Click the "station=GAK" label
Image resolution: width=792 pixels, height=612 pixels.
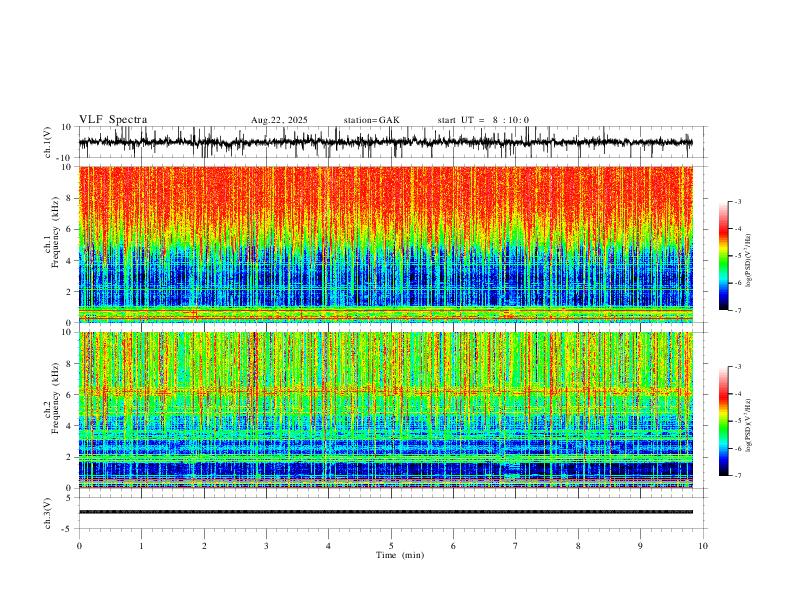coord(371,120)
